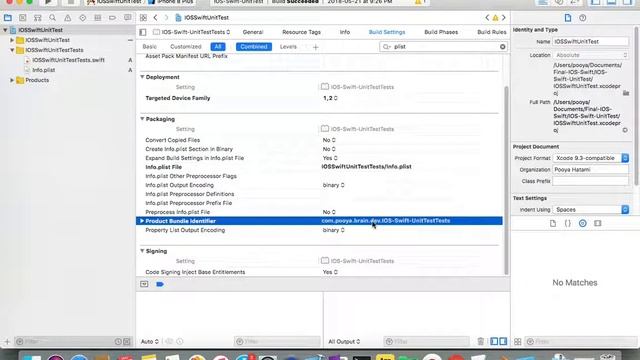Show the Object library
The width and height of the screenshot is (640, 360).
pyautogui.click(x=582, y=224)
